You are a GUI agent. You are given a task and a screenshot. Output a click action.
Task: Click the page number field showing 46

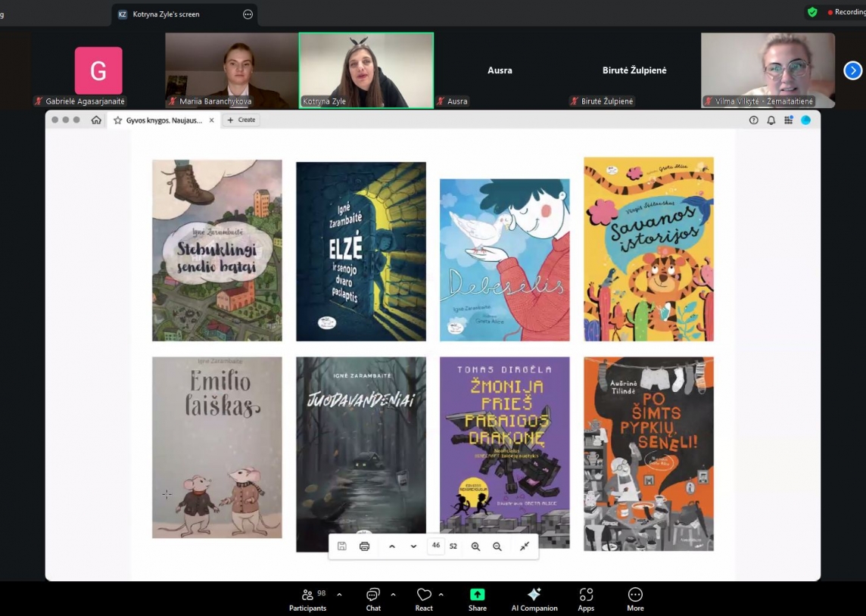(x=436, y=546)
